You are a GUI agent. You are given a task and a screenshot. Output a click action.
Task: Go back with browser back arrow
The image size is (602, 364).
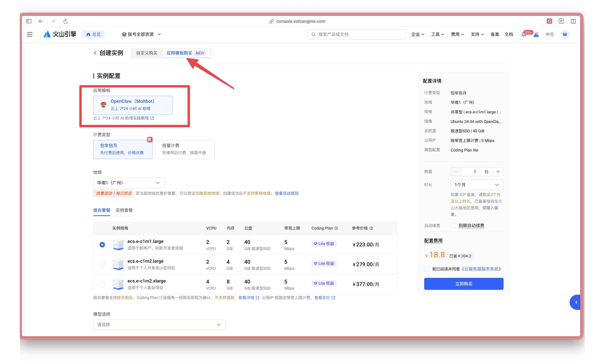tap(41, 21)
